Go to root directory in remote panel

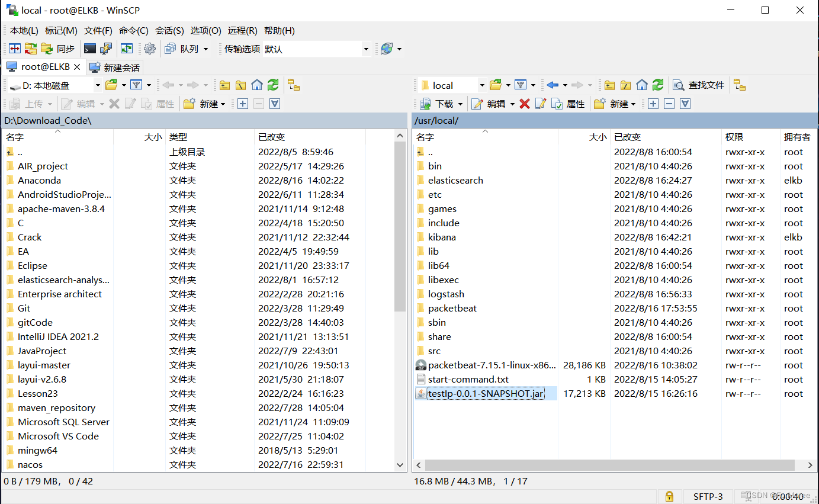click(x=625, y=85)
